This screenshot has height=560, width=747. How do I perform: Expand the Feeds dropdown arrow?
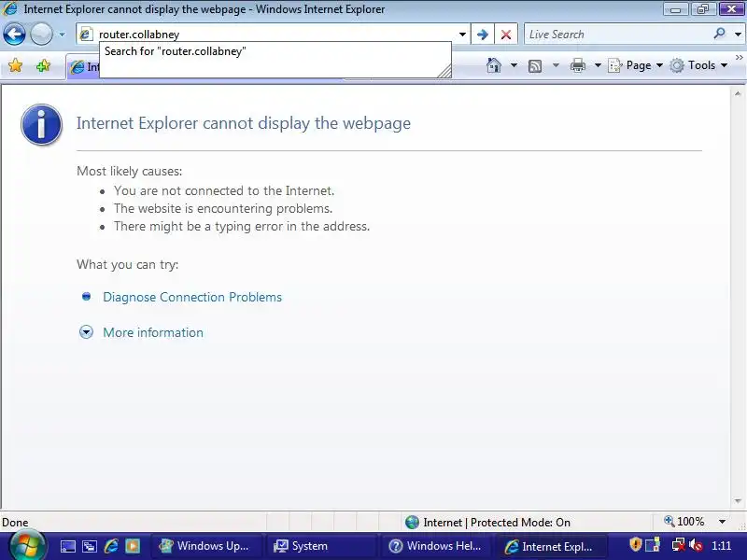556,65
